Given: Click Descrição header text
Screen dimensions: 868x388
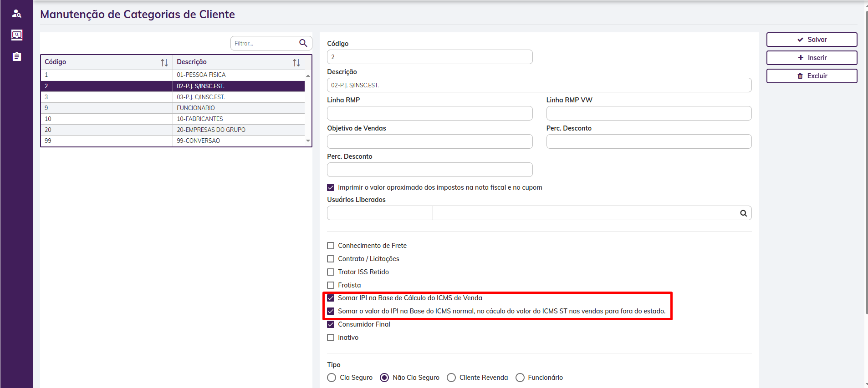Looking at the screenshot, I should pos(192,62).
